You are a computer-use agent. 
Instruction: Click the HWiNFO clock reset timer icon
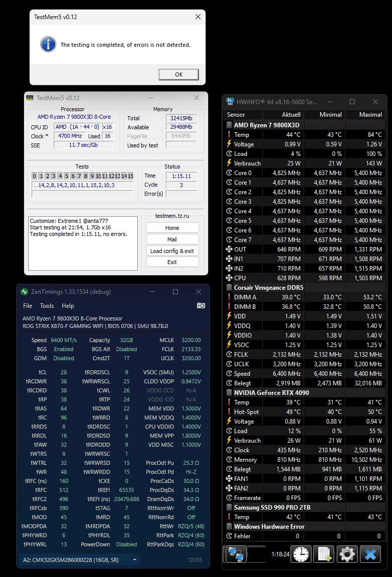pos(301,554)
